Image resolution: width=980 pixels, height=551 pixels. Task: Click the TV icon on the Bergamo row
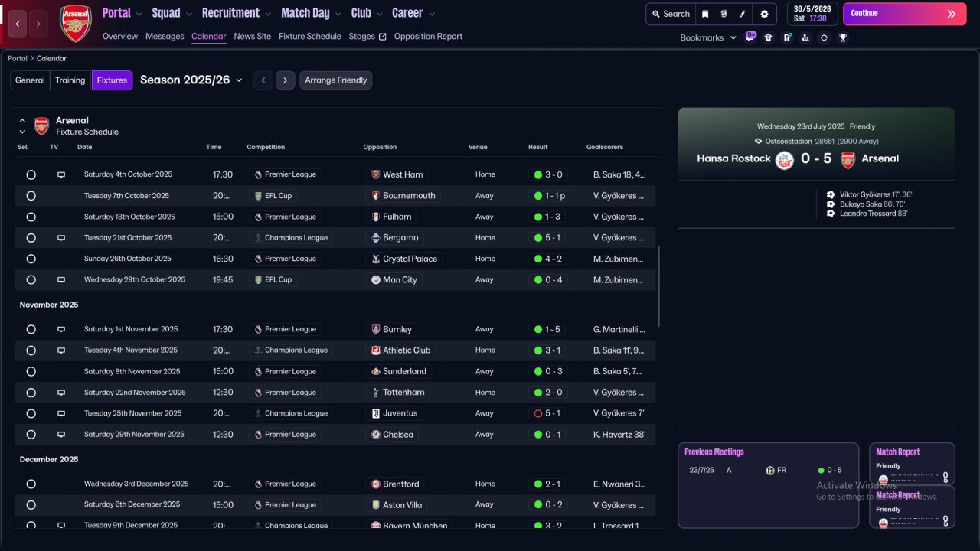pos(61,238)
